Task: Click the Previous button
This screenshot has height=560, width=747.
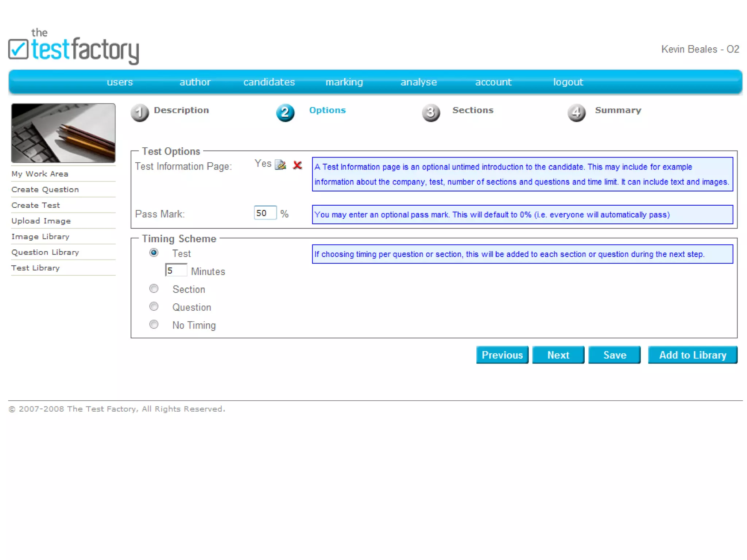Action: click(502, 355)
